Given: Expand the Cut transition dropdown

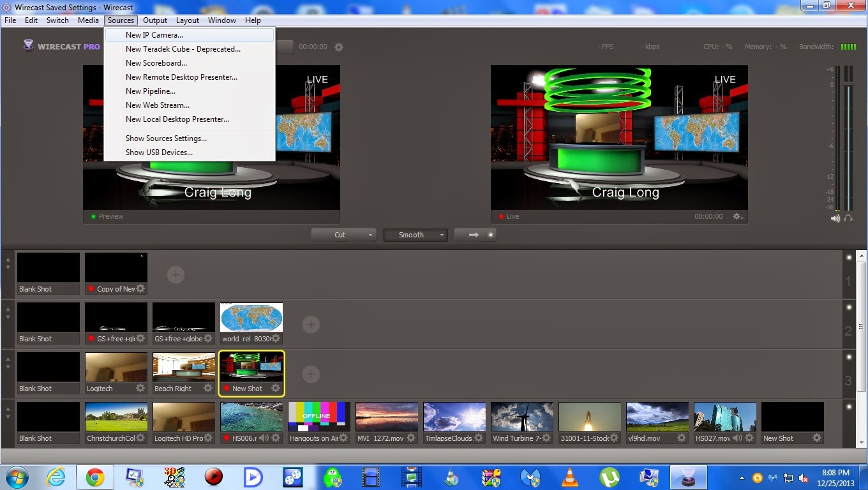Looking at the screenshot, I should coord(370,235).
